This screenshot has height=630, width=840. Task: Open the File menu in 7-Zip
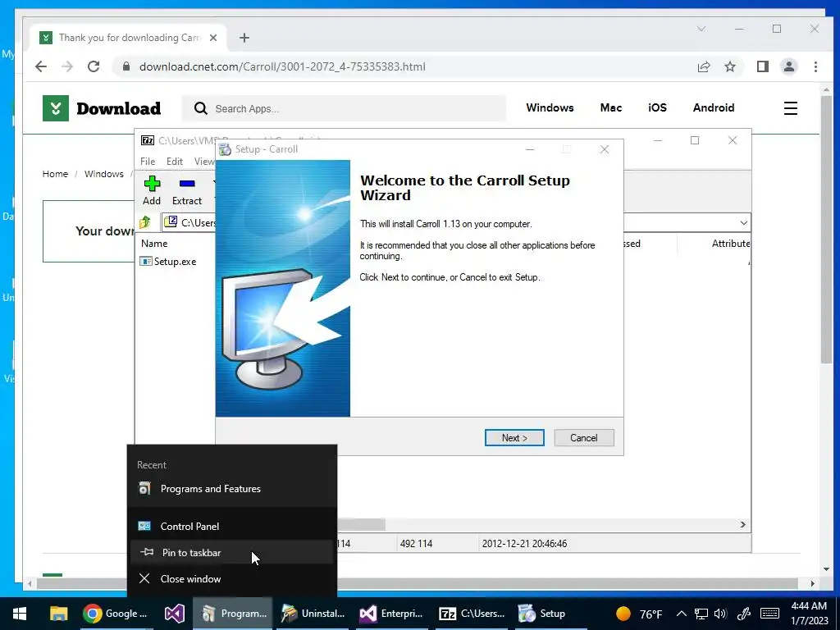148,162
